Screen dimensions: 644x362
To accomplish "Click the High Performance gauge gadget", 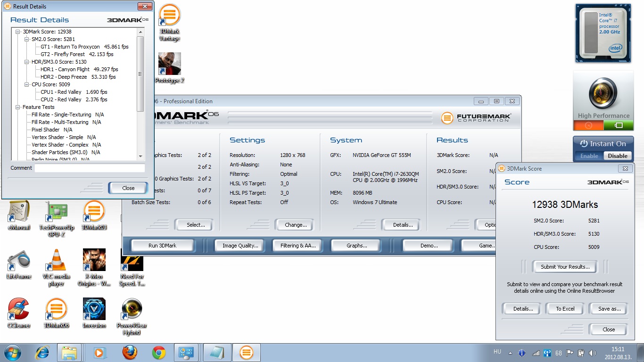I will click(x=603, y=94).
